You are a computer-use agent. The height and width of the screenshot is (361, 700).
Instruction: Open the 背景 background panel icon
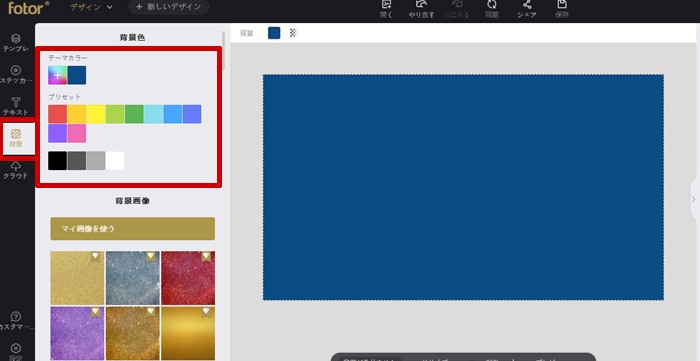click(x=16, y=138)
